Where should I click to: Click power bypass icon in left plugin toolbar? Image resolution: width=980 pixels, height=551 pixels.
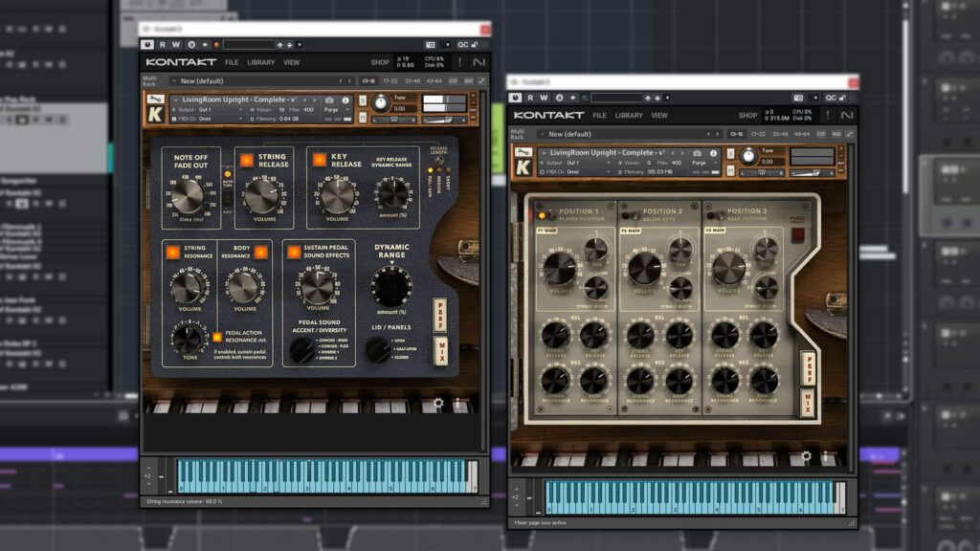tap(147, 44)
